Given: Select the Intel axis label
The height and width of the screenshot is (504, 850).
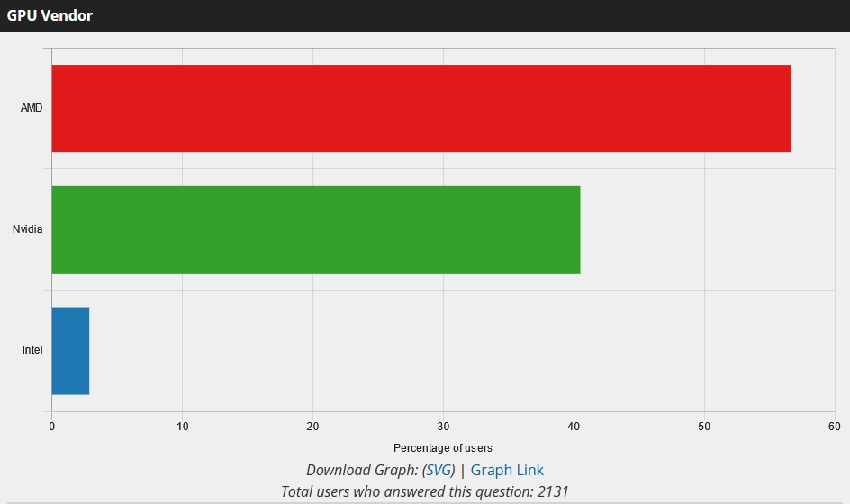Looking at the screenshot, I should pyautogui.click(x=32, y=350).
